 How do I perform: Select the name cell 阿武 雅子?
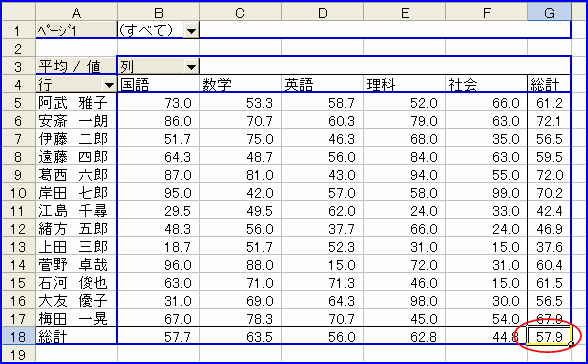point(76,103)
